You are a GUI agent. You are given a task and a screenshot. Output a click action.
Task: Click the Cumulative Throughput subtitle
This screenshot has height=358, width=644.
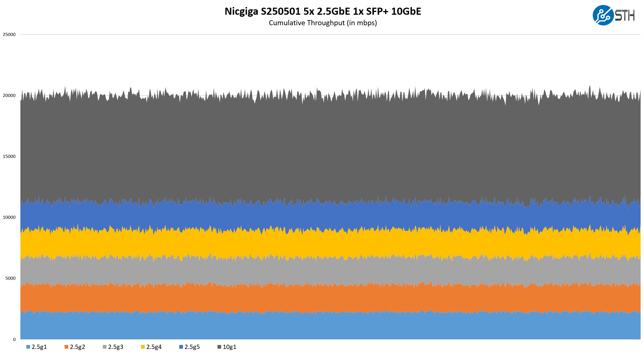pos(323,23)
